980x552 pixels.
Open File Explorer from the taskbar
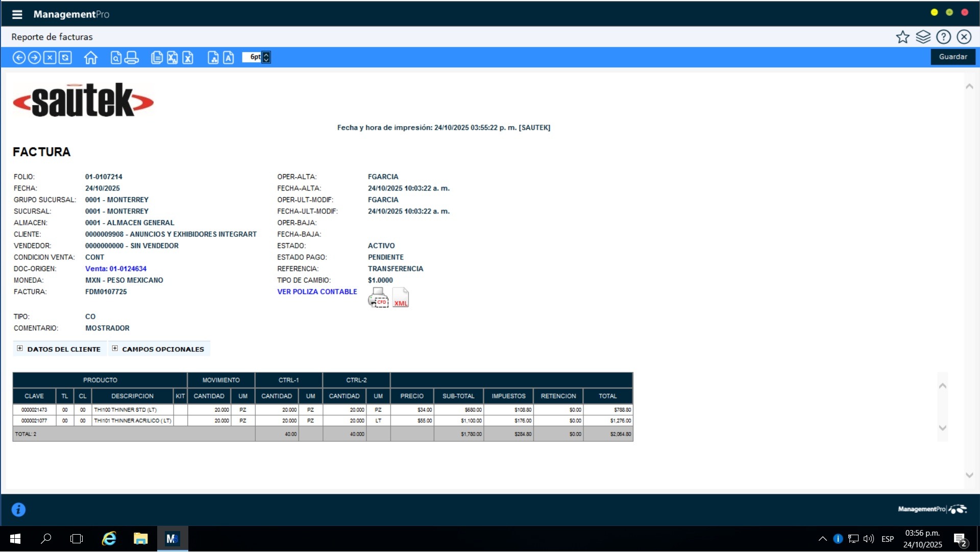pyautogui.click(x=140, y=539)
